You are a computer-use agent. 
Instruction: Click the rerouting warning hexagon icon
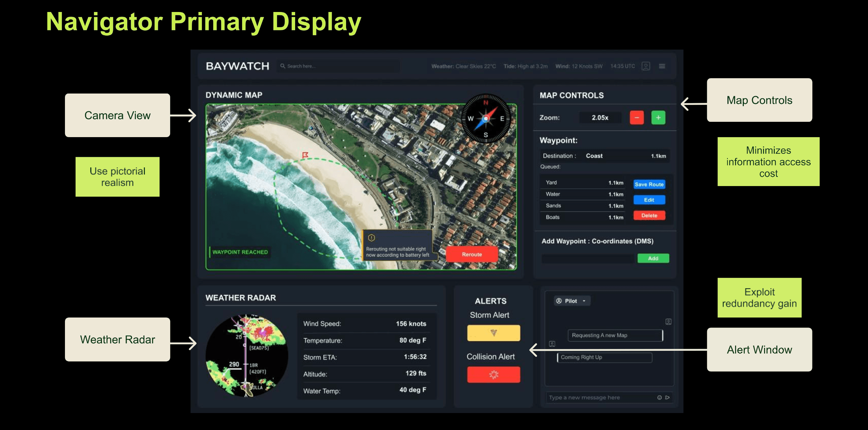click(x=371, y=238)
